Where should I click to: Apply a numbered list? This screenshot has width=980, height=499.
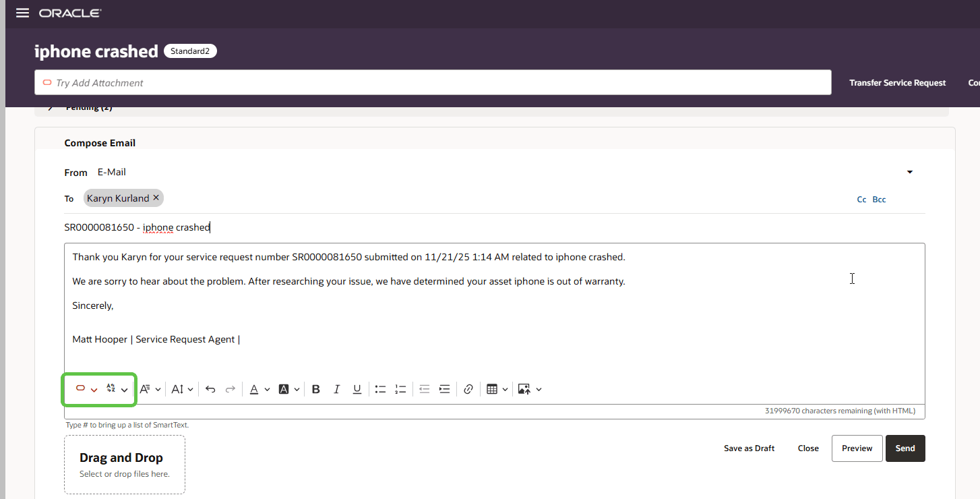[x=400, y=389]
